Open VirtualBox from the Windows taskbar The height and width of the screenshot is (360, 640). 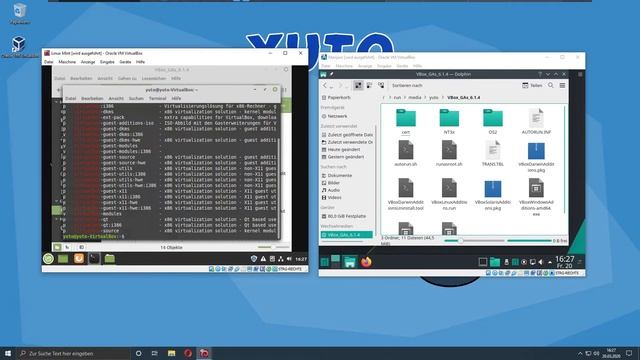pos(204,353)
